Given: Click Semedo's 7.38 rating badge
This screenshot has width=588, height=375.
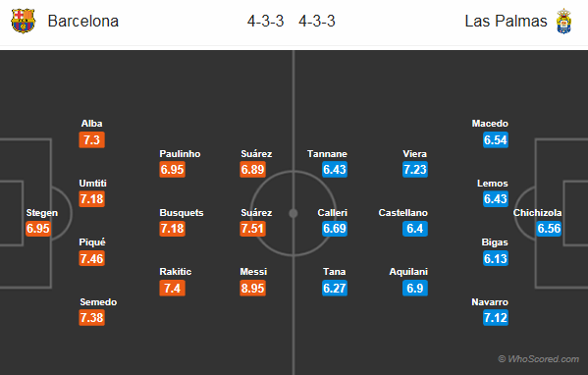Looking at the screenshot, I should click(92, 318).
